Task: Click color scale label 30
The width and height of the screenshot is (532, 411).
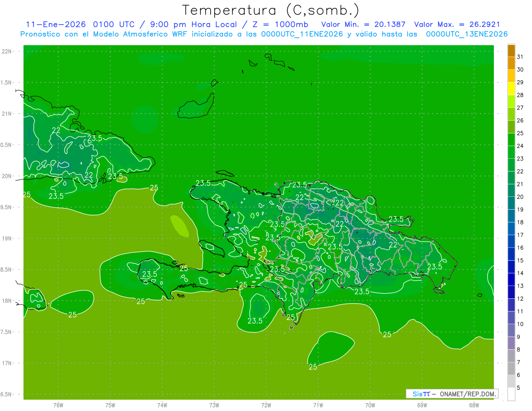Action: click(x=520, y=70)
